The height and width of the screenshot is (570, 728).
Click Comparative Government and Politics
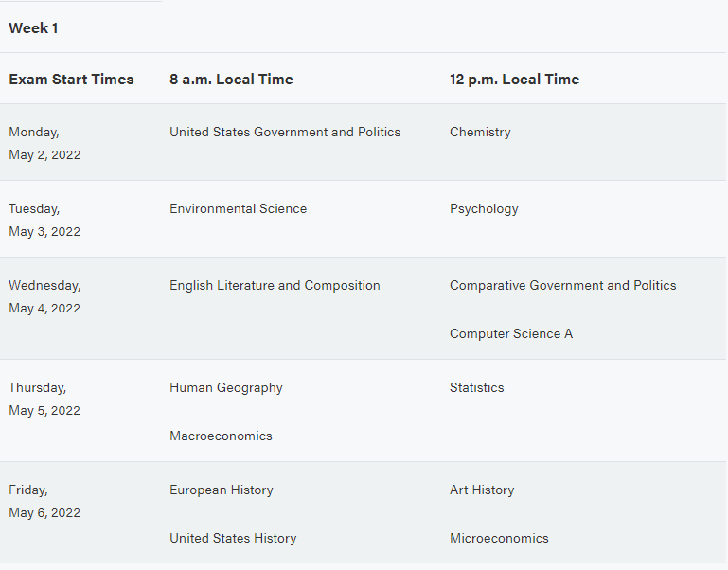562,285
